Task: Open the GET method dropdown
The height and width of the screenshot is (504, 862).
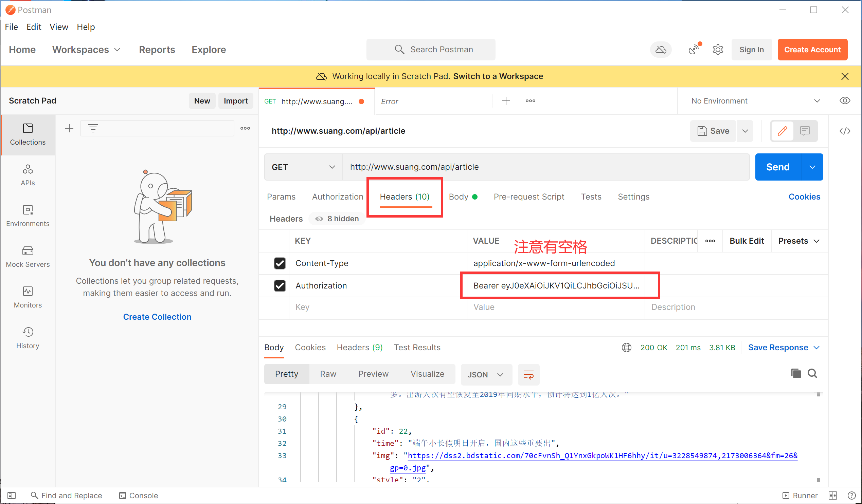Action: tap(303, 167)
